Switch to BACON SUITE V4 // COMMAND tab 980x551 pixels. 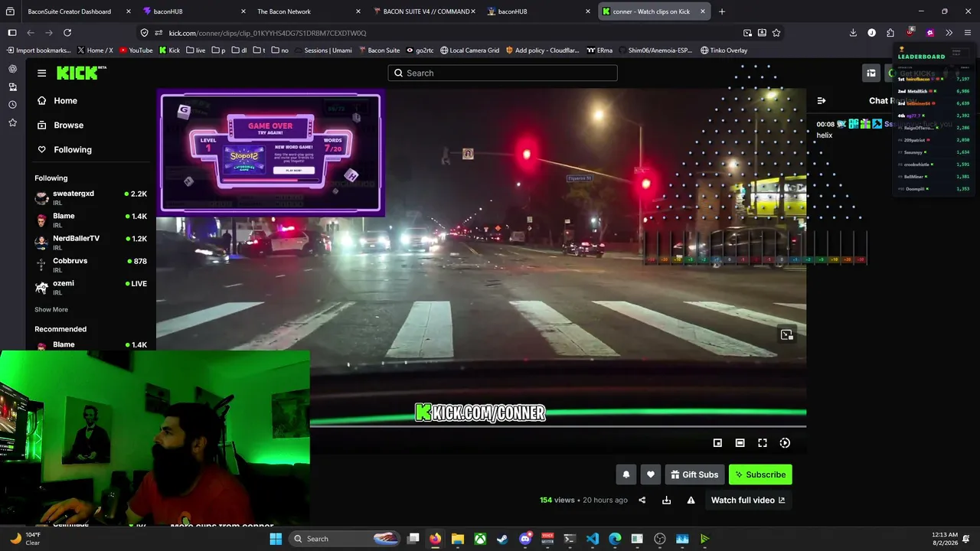click(x=425, y=11)
